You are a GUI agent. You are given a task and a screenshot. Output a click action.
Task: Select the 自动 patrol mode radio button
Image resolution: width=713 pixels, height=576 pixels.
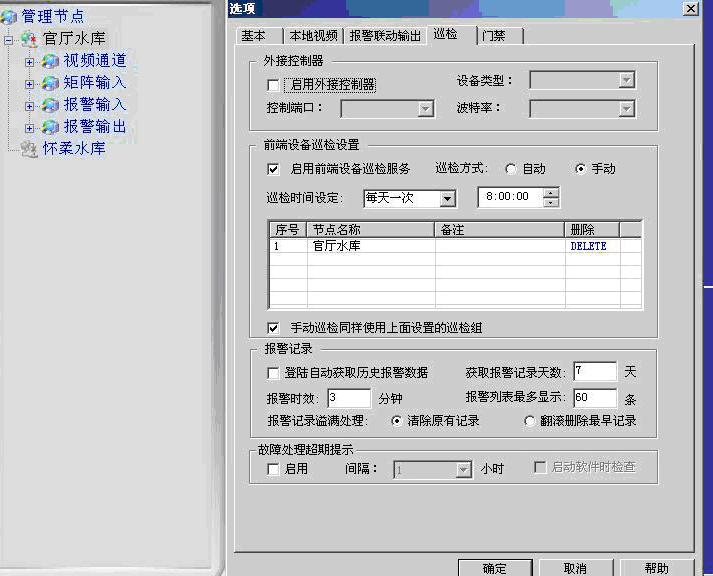point(511,169)
